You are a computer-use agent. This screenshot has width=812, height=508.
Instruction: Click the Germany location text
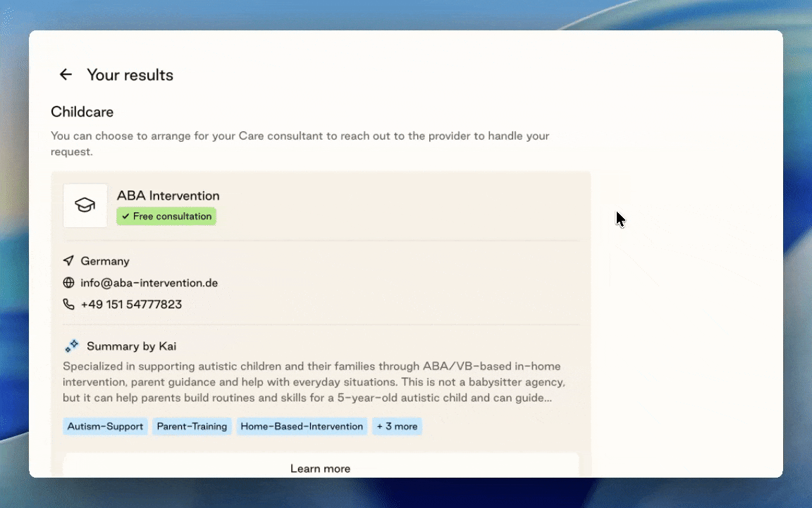pos(105,261)
